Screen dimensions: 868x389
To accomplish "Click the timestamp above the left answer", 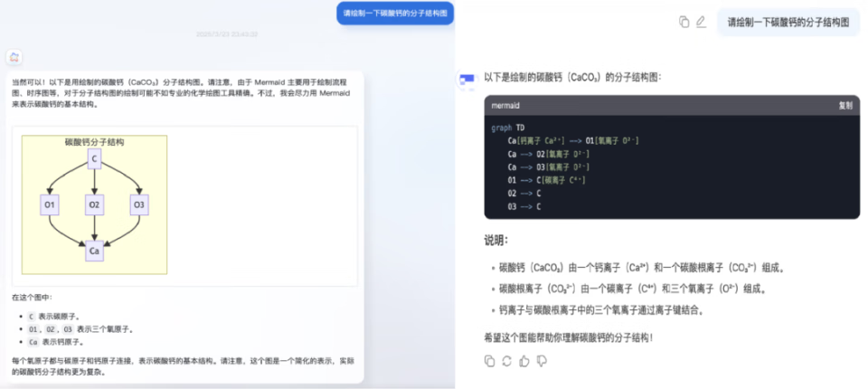I will coord(227,34).
